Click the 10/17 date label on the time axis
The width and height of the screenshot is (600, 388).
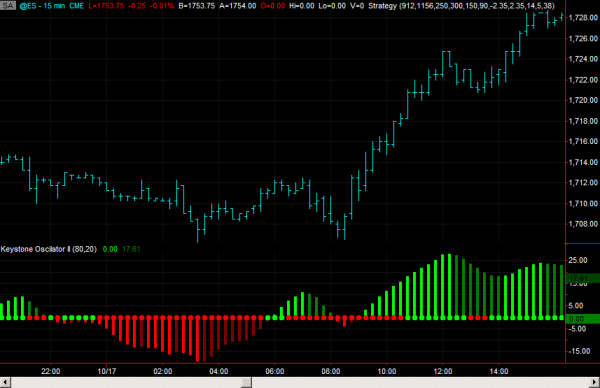pos(107,371)
